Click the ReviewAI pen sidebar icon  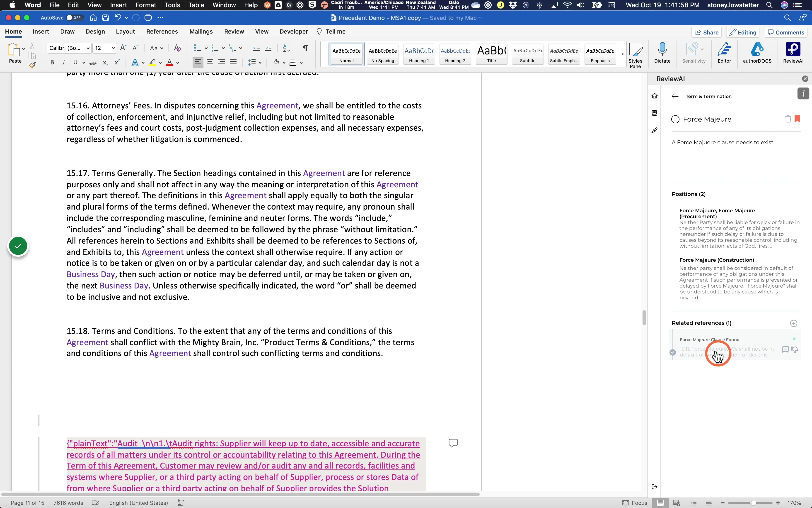tap(654, 130)
